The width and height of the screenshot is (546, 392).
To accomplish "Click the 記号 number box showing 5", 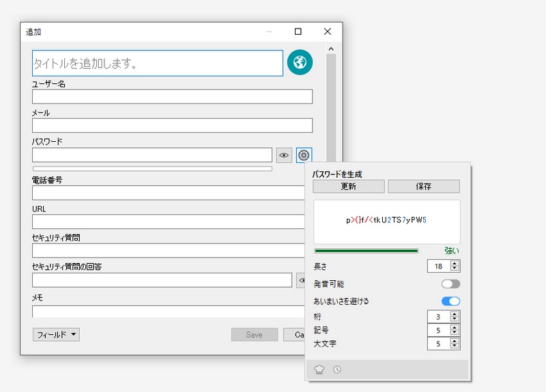I will click(x=438, y=330).
